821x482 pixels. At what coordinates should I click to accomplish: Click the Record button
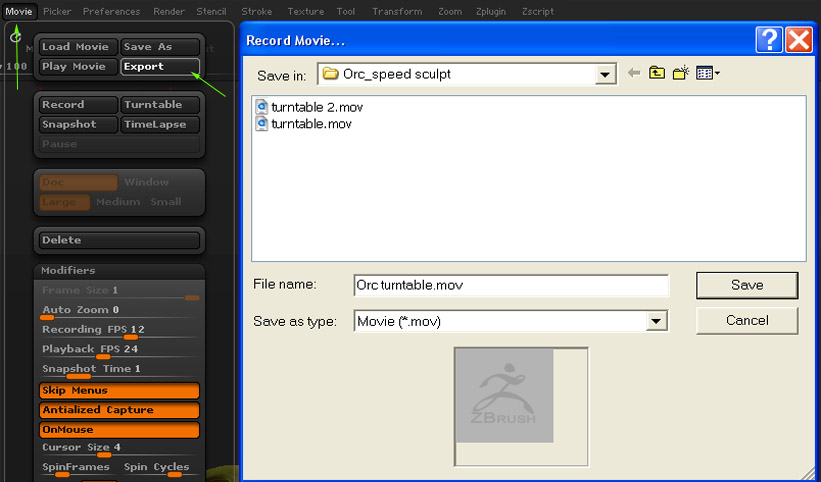tap(78, 105)
